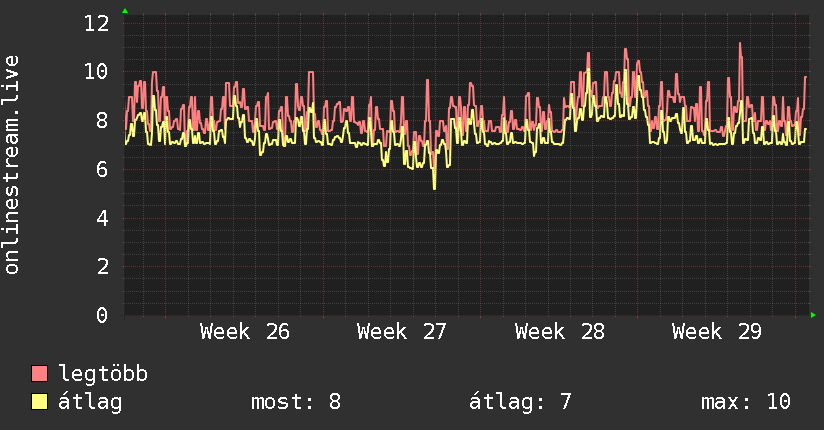Image resolution: width=824 pixels, height=430 pixels.
Task: Click the 2 label on y-axis
Action: 102,267
